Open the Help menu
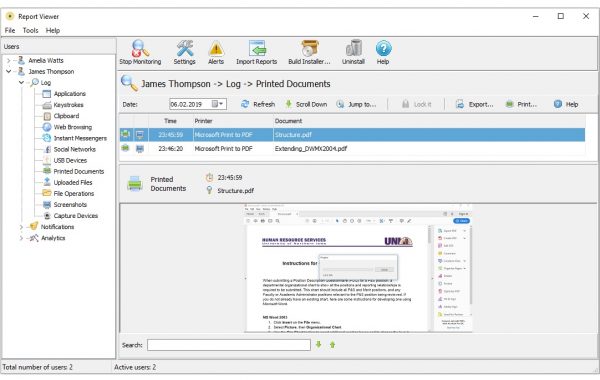Viewport: 600px width, 380px height. (x=53, y=30)
